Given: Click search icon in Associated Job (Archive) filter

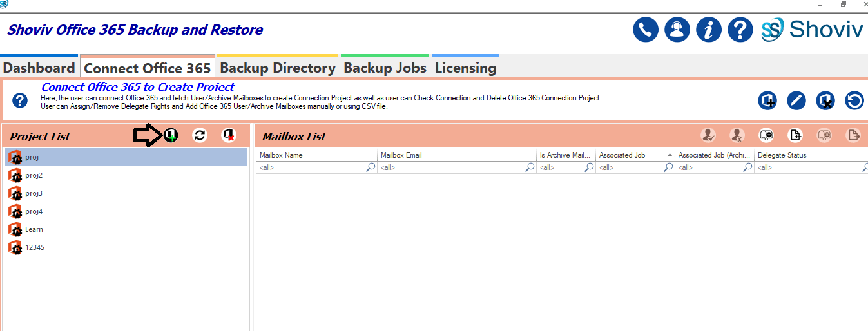Looking at the screenshot, I should pyautogui.click(x=748, y=167).
